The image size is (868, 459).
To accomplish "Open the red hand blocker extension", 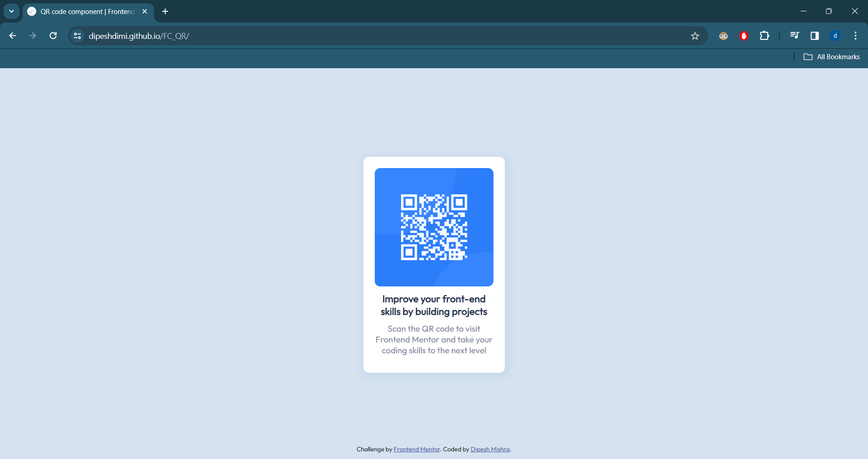I will coord(744,36).
